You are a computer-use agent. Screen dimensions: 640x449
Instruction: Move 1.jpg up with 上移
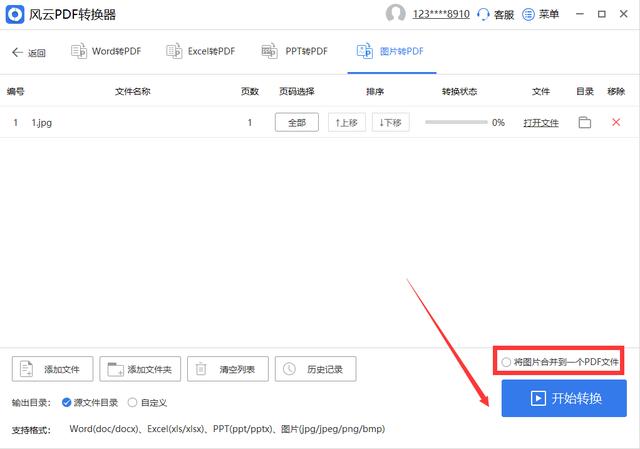point(347,122)
